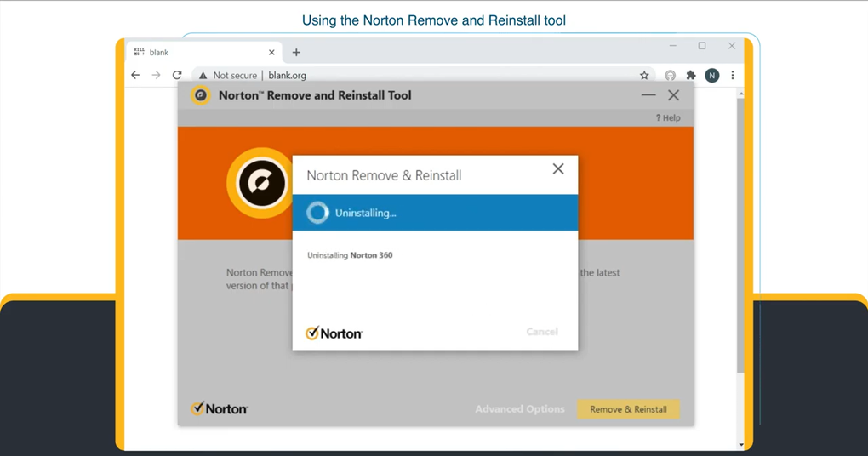Click the large Norton tool emblem

[x=261, y=183]
